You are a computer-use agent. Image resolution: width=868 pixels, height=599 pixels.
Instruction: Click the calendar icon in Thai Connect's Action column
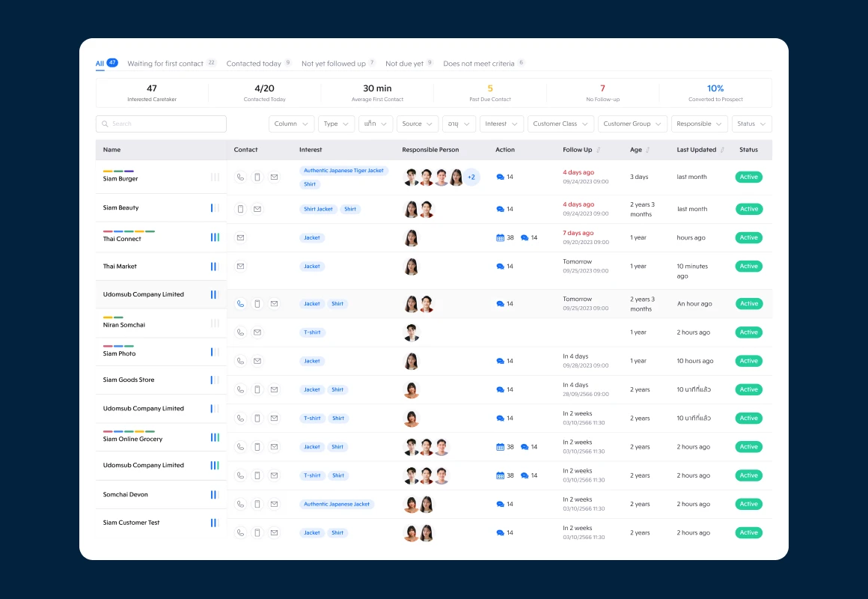coord(500,237)
